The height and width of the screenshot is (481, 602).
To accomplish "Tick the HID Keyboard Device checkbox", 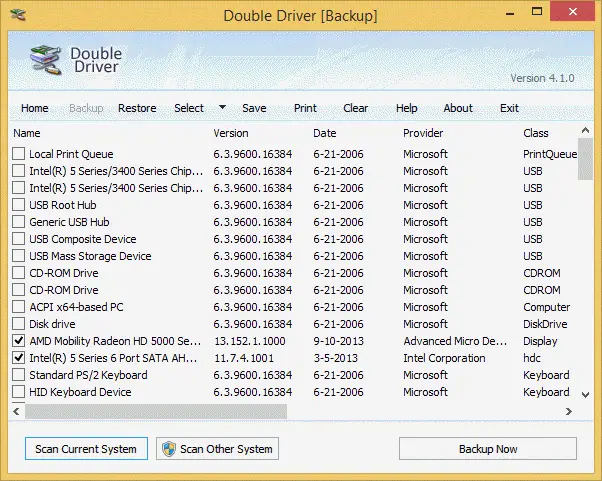I will click(x=18, y=392).
